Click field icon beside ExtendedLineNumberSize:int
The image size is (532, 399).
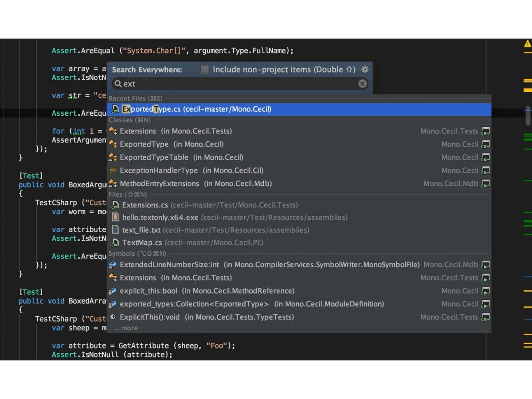pyautogui.click(x=113, y=265)
